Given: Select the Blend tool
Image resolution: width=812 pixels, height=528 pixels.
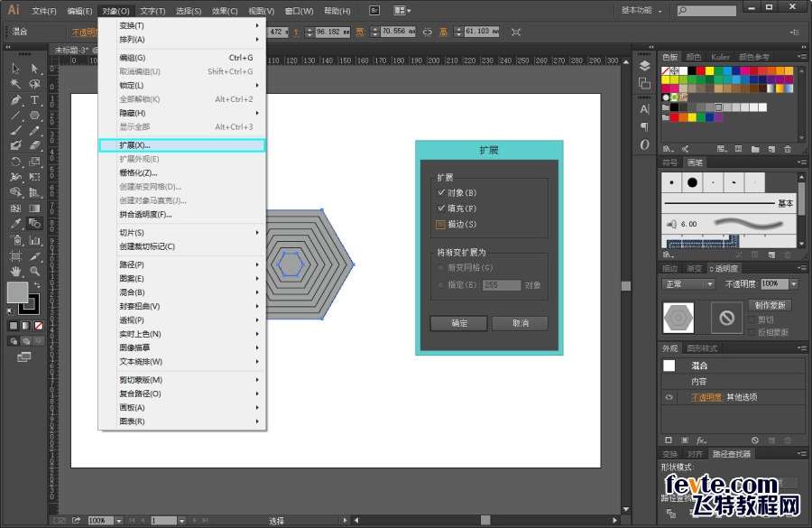Looking at the screenshot, I should 34,224.
